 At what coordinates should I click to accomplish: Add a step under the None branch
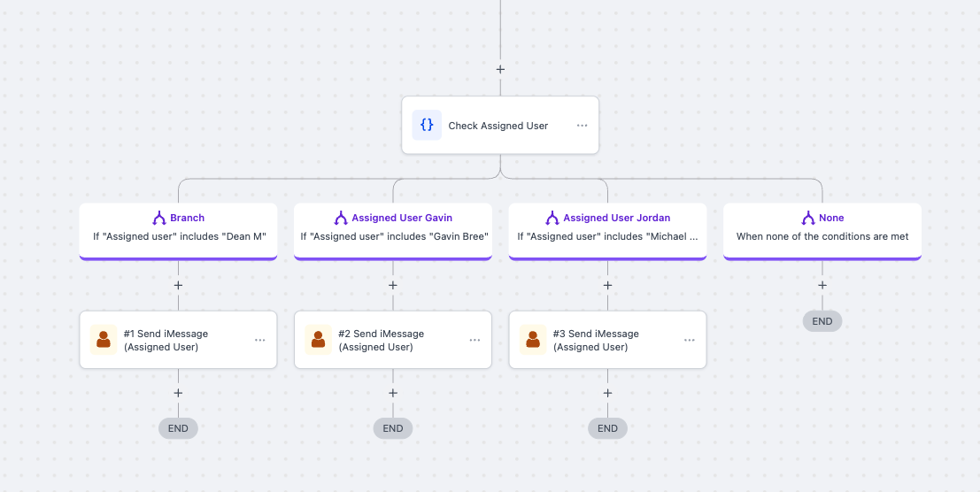(x=822, y=286)
